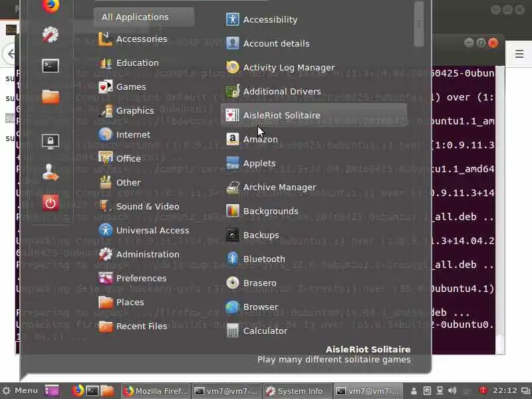Click the Terminal launcher on the panel
532x399 pixels.
[x=92, y=391]
